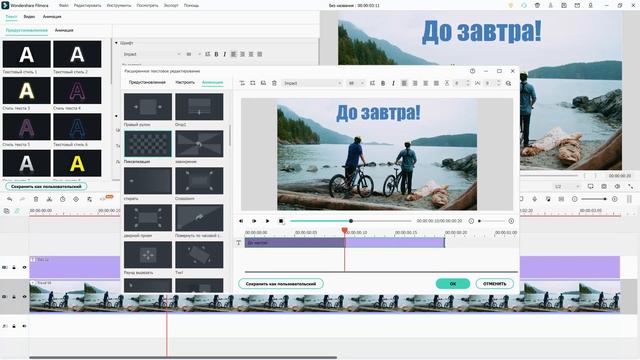Click the animation list vertical scrollbar
This screenshot has height=360, width=640.
tap(230, 136)
